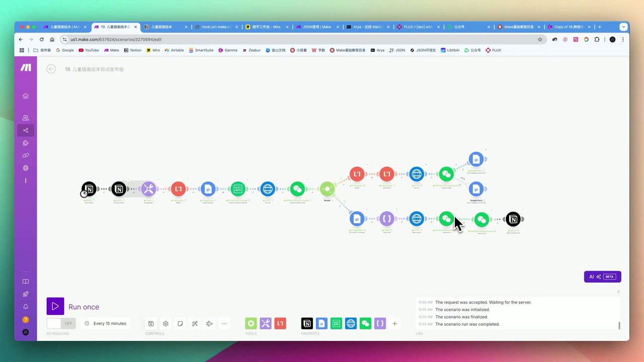Toggle the scheduling ON/OFF switch
Screen dimensions: 644x362
(61, 323)
